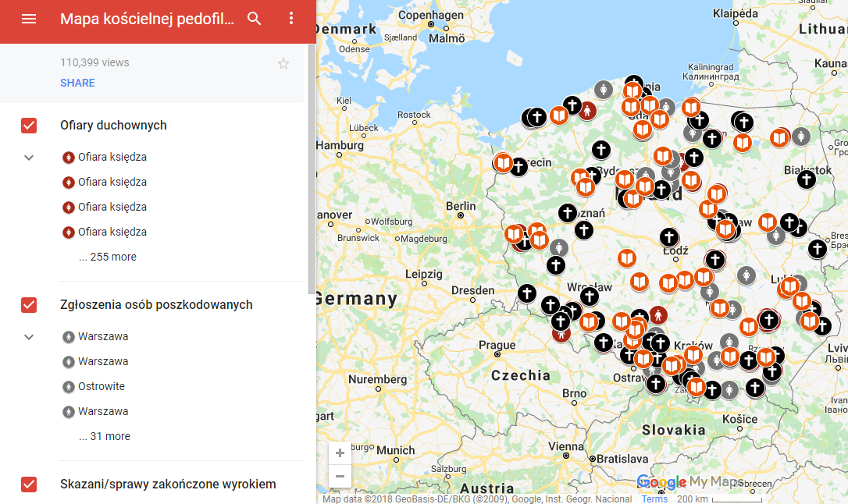Click the gray person marker east of Łódź
The image size is (848, 504).
[746, 275]
